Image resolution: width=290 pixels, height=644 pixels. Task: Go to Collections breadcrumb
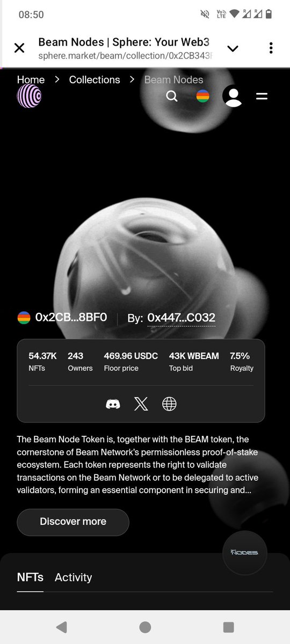(95, 79)
